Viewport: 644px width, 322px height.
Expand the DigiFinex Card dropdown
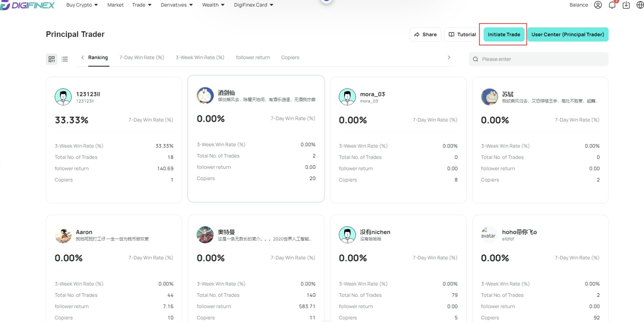(253, 5)
